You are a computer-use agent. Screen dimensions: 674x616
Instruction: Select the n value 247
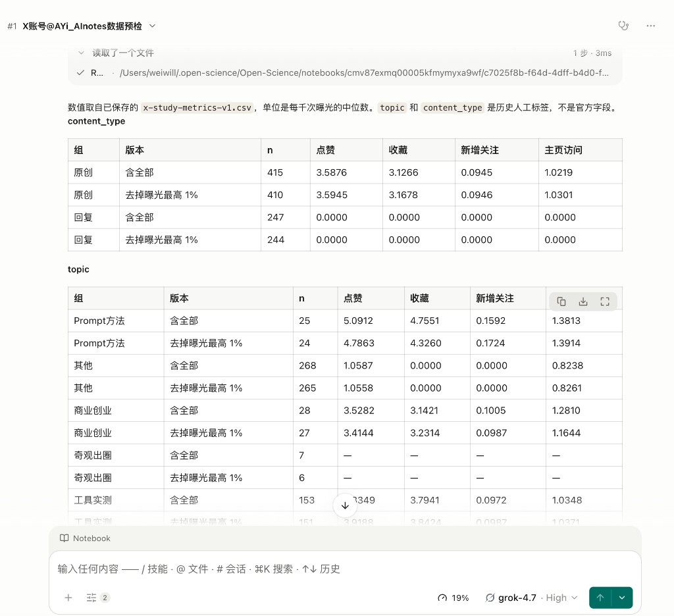click(276, 217)
